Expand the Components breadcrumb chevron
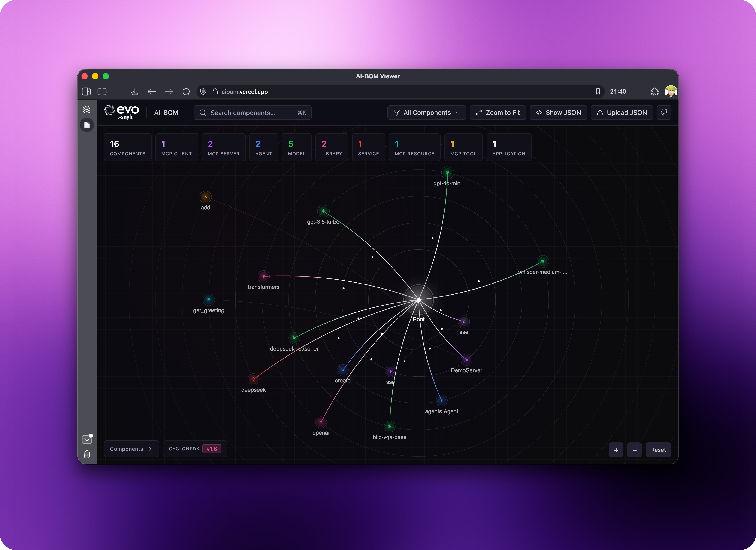 pos(150,449)
